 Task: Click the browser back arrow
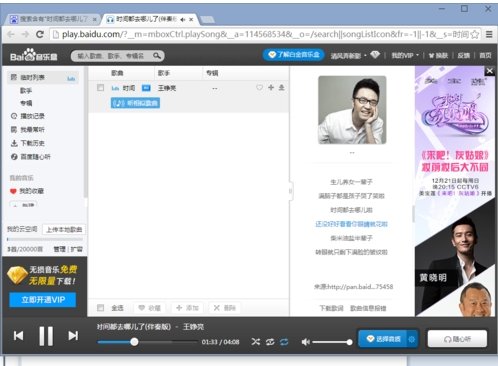tap(11, 34)
